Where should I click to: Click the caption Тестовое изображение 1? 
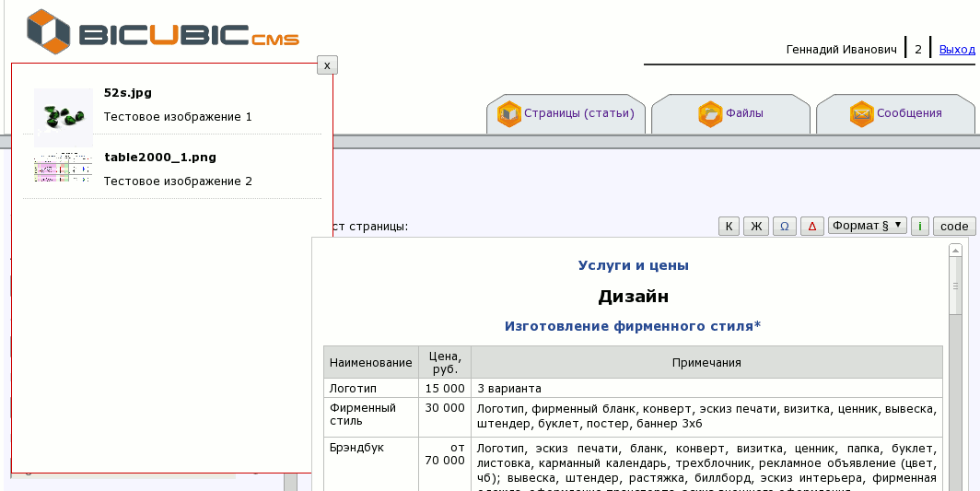(x=178, y=117)
